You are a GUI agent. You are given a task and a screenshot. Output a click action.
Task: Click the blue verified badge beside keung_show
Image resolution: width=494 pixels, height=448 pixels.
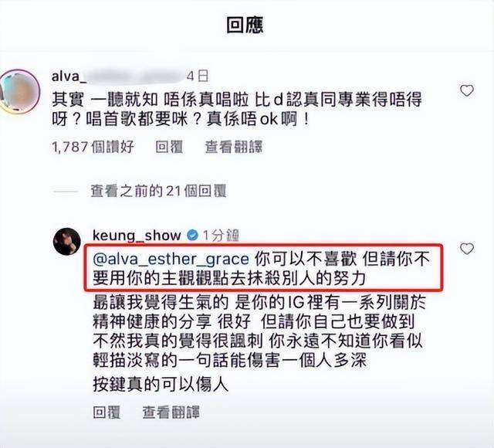point(192,235)
